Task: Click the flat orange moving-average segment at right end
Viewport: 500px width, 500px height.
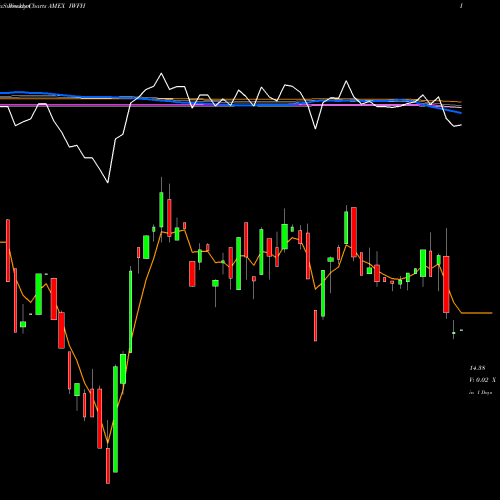Action: click(477, 313)
